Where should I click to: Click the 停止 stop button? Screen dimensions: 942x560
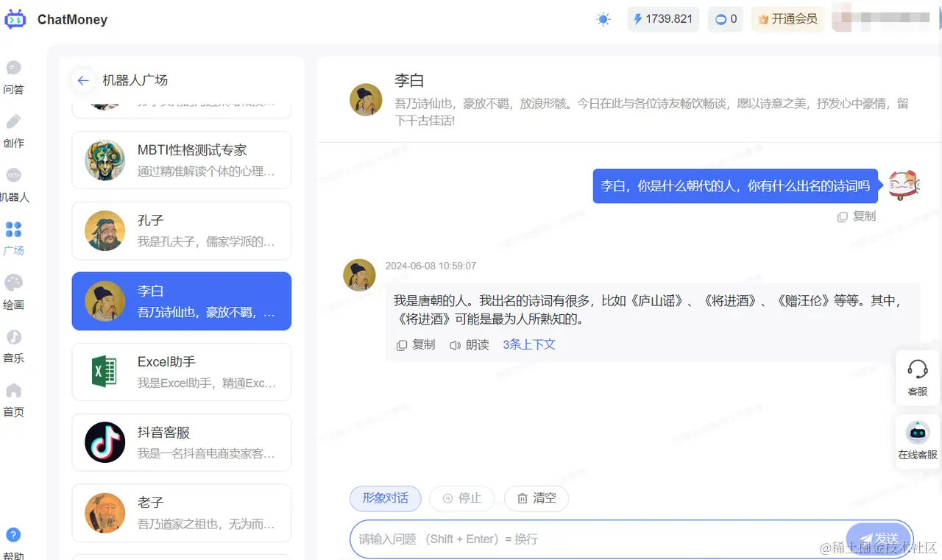(x=461, y=498)
